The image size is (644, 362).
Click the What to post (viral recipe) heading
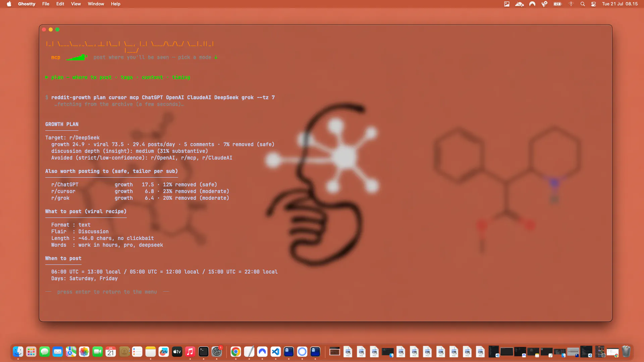pyautogui.click(x=86, y=212)
